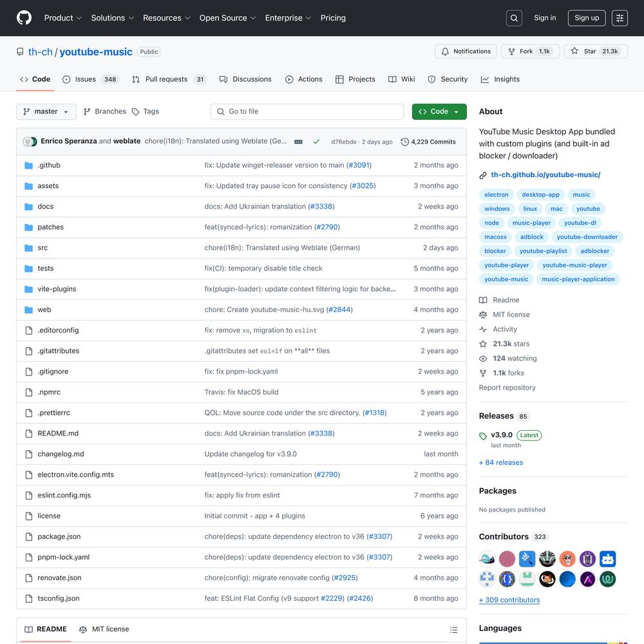The height and width of the screenshot is (644, 644).
Task: Switch to the Discussions tab
Action: click(245, 79)
